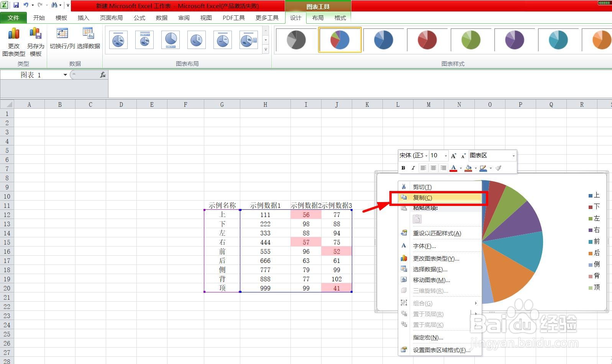Click the insert function fx button

(x=103, y=75)
